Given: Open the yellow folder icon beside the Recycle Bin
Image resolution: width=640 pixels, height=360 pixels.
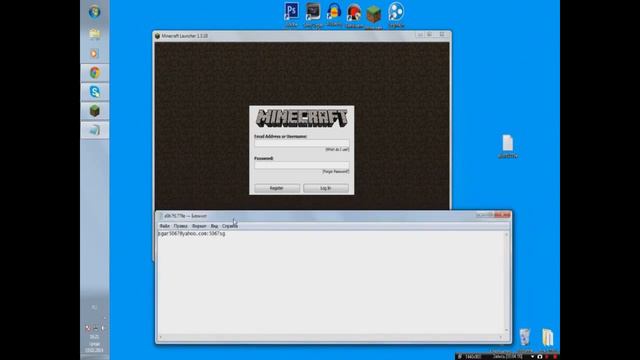Looking at the screenshot, I should coord(547,338).
